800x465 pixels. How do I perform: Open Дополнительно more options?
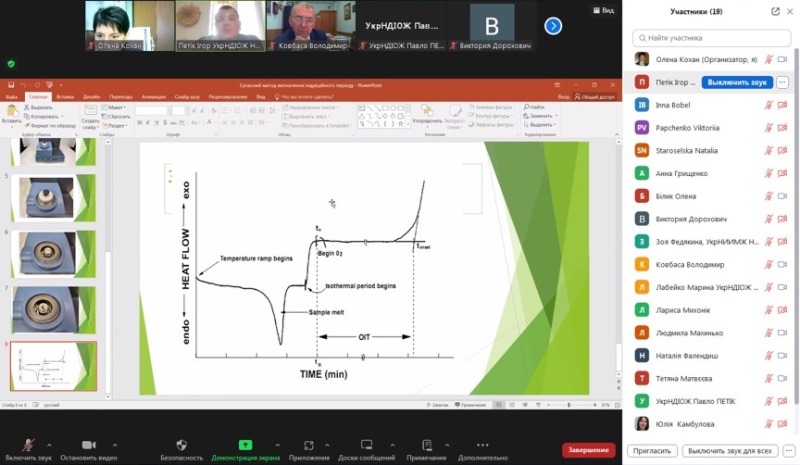click(x=482, y=449)
